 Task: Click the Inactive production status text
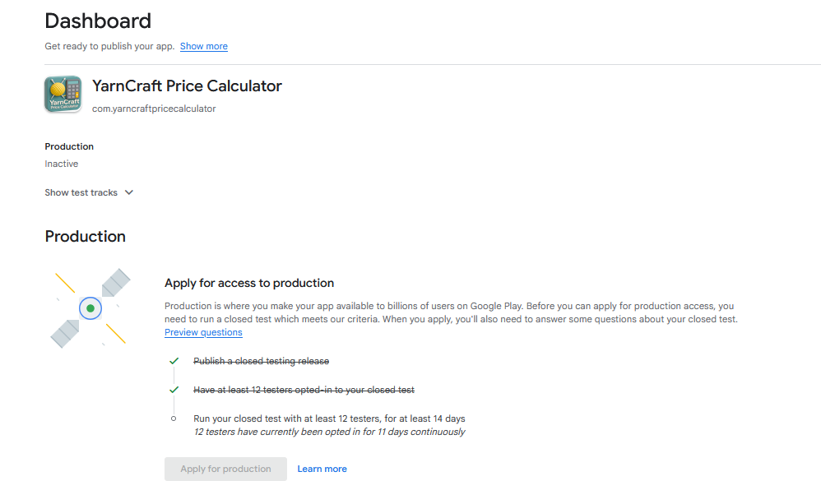pyautogui.click(x=62, y=164)
